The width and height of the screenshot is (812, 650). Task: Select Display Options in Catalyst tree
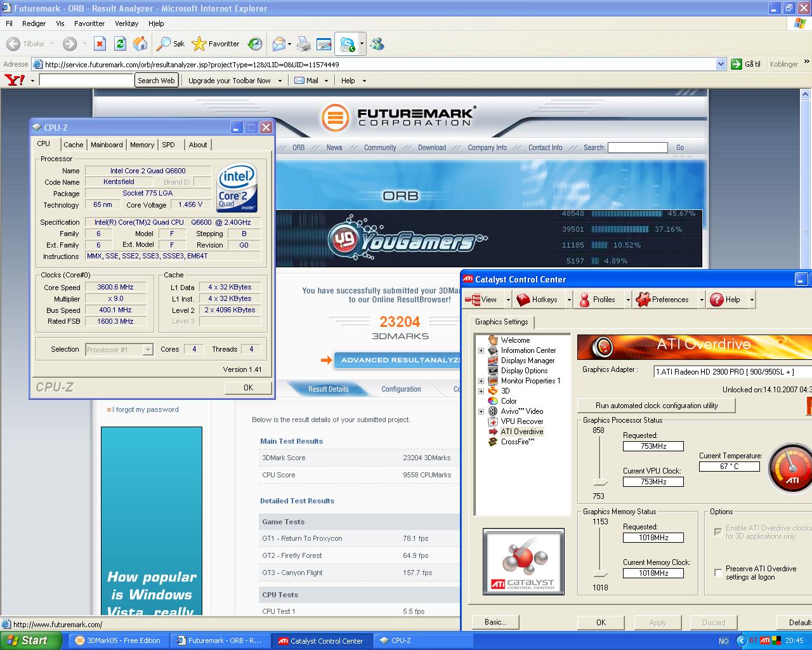(x=524, y=371)
